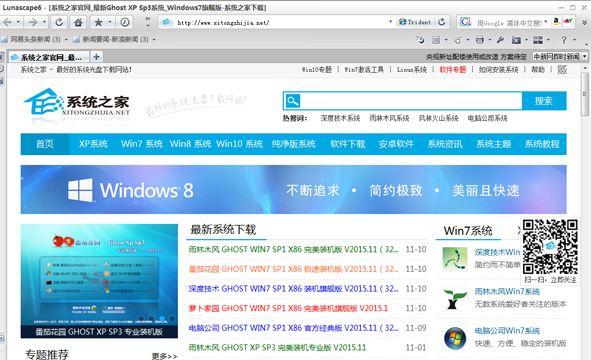Click the Amazon search shortcut icon
The height and width of the screenshot is (360, 592).
point(556,22)
